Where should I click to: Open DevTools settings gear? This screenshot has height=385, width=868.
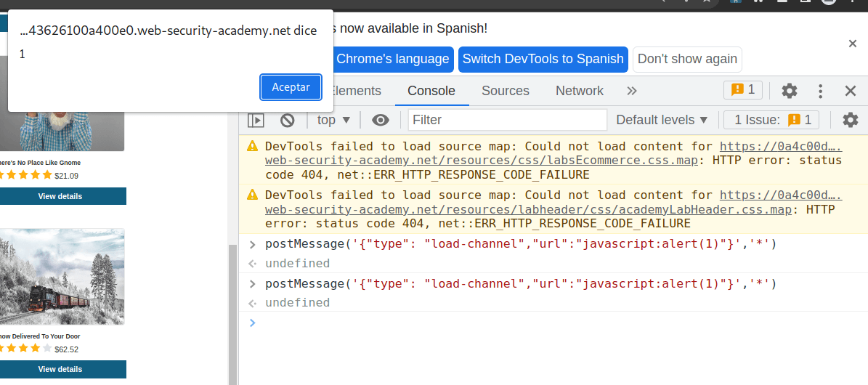789,91
